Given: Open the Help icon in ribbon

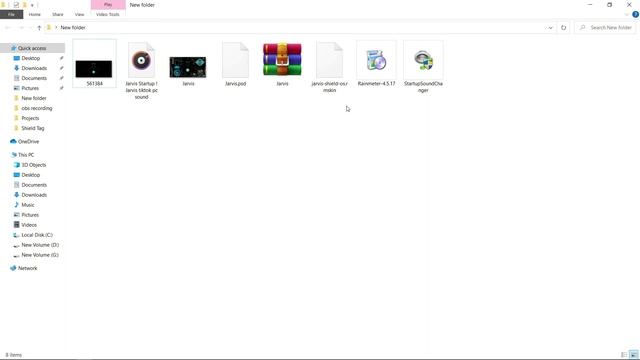Looking at the screenshot, I should point(636,14).
